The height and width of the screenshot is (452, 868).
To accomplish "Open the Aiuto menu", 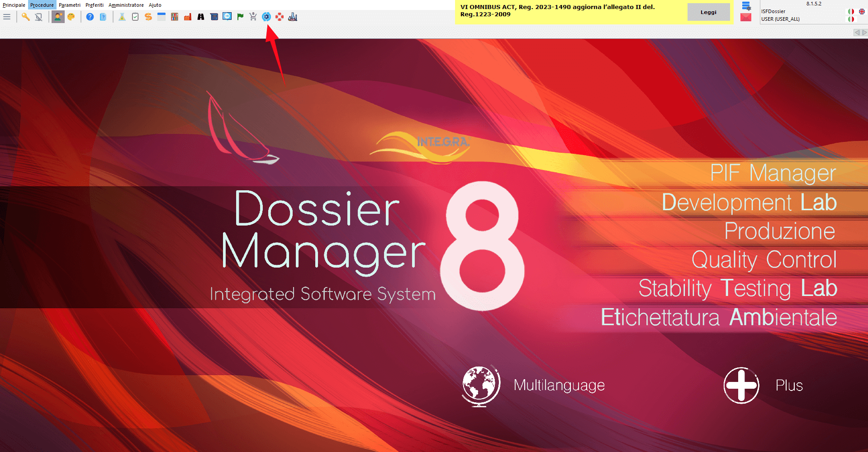I will pos(155,5).
